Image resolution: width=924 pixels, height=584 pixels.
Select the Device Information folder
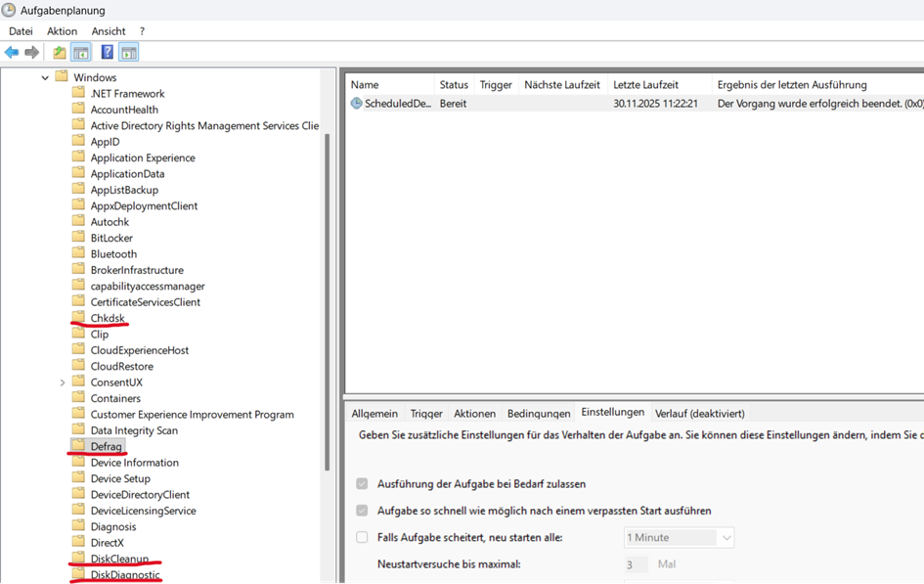coord(134,463)
